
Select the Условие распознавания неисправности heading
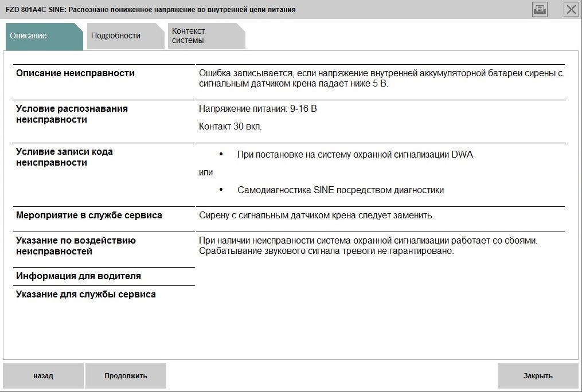72,114
